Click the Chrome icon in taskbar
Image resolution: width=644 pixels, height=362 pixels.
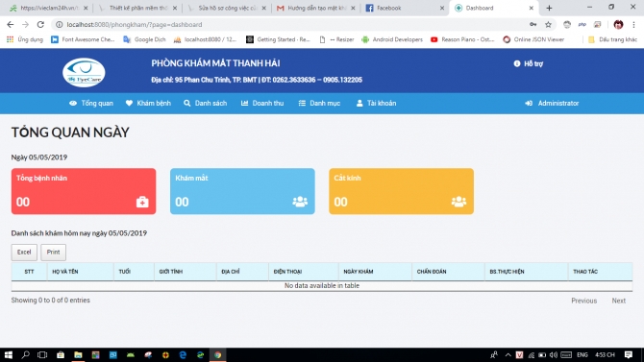coord(217,354)
